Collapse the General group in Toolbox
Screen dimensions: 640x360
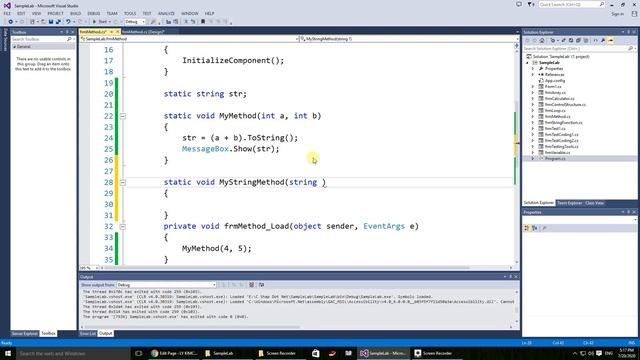click(15, 47)
